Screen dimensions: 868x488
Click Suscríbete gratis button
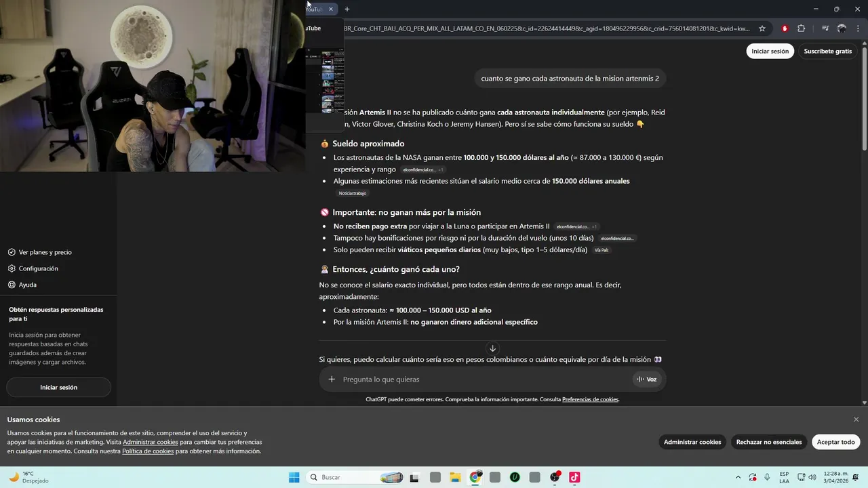[x=827, y=51]
